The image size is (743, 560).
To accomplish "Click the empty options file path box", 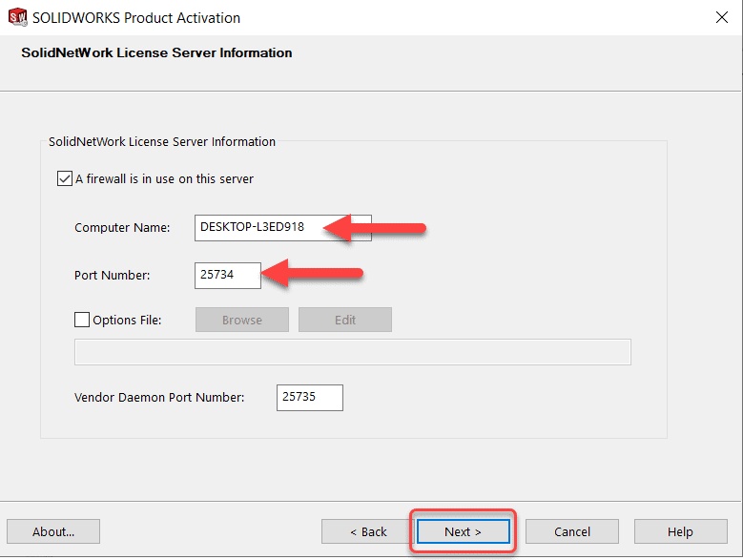I will (352, 352).
